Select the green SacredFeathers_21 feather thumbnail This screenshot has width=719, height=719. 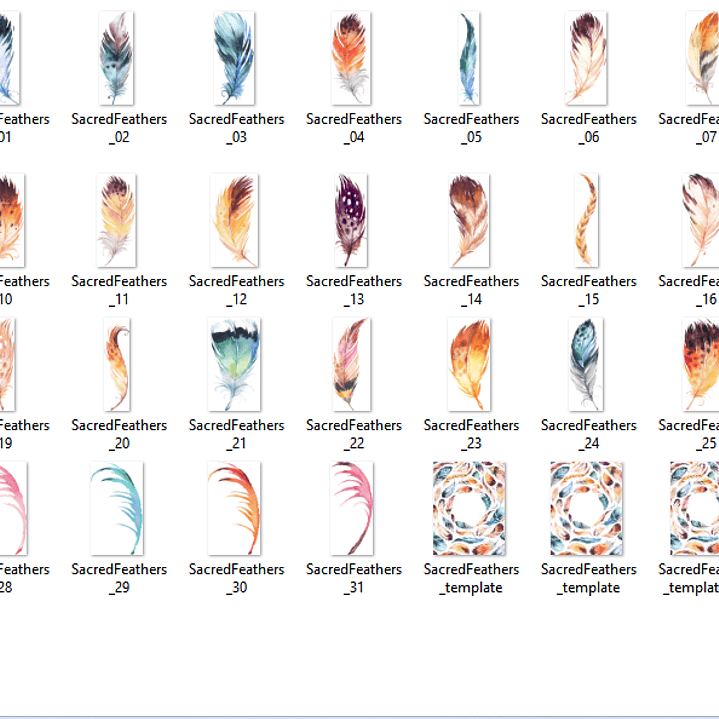point(235,365)
